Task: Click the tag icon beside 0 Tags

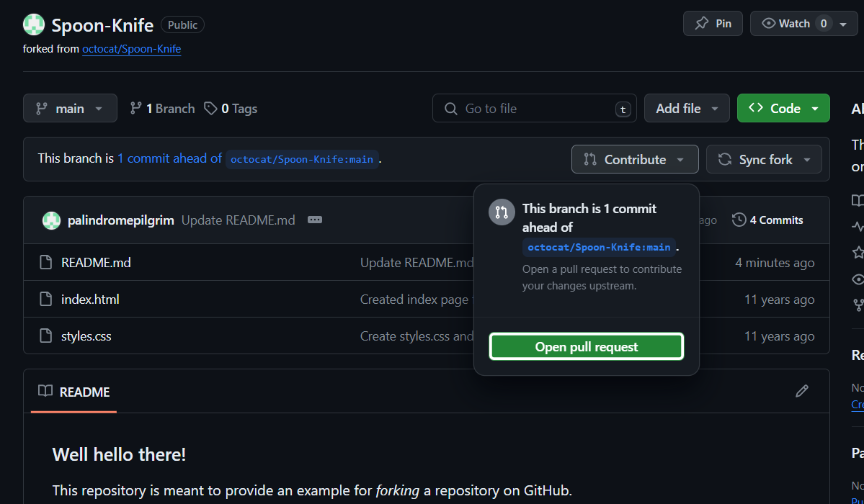Action: tap(210, 109)
